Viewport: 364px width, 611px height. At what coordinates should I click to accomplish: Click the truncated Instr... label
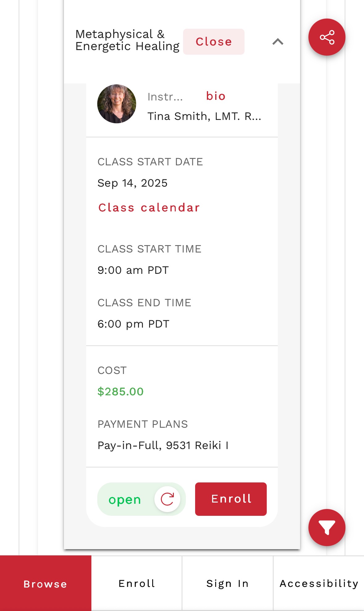[165, 97]
